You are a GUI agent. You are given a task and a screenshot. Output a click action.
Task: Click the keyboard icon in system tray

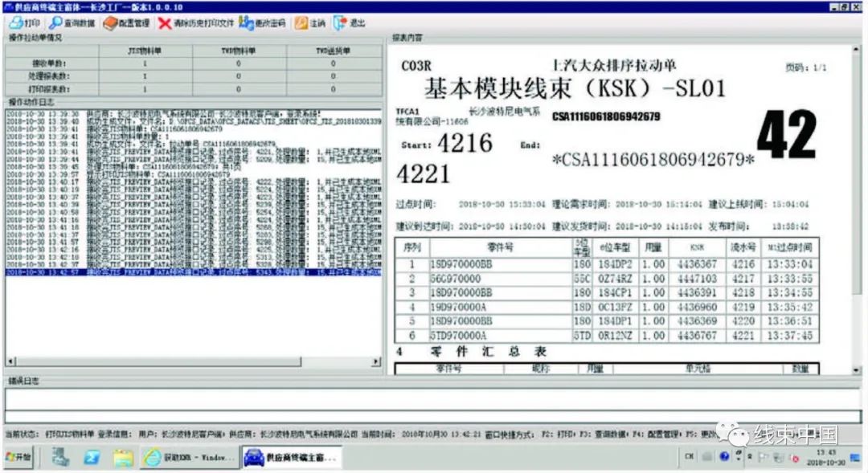coord(707,457)
